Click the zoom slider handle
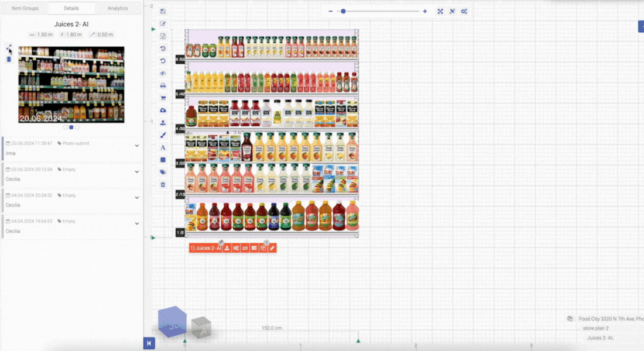 (x=343, y=12)
